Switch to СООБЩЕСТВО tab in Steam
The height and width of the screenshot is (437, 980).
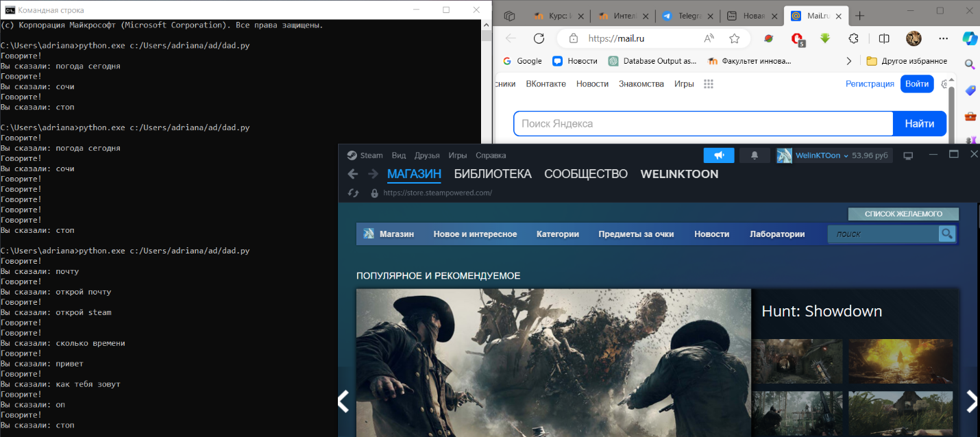(x=586, y=174)
